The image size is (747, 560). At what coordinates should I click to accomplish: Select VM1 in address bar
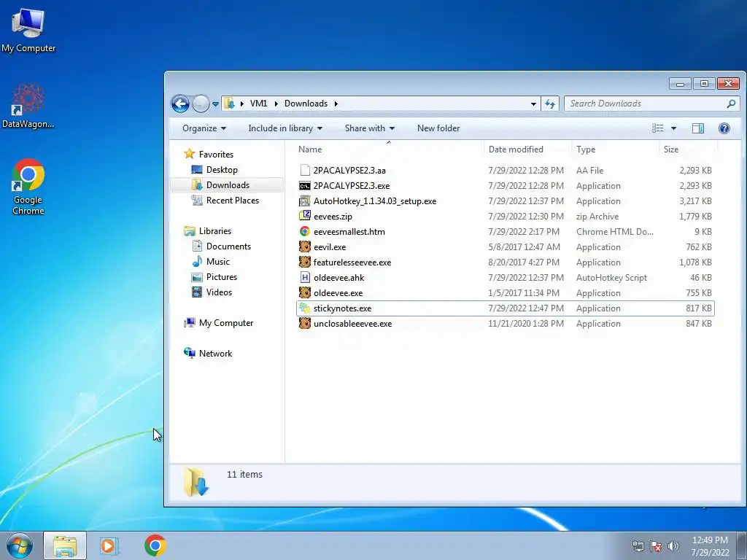click(x=259, y=104)
